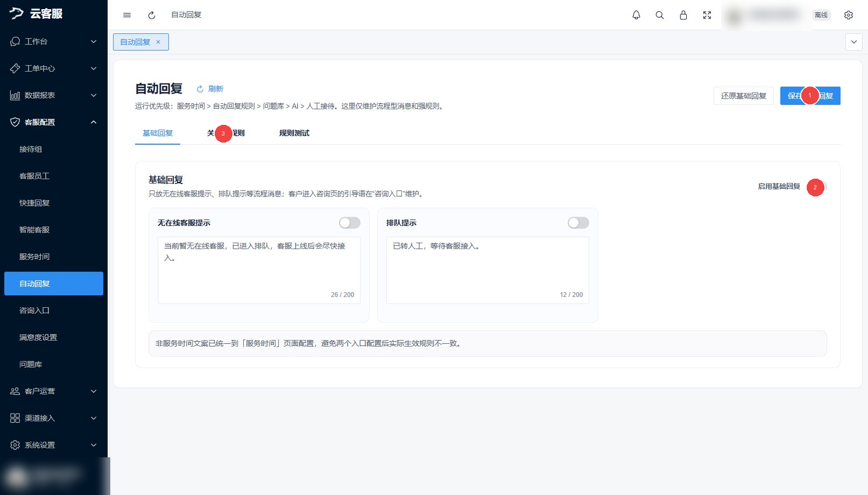Open notifications bell icon
Image resolution: width=868 pixels, height=495 pixels.
click(636, 15)
